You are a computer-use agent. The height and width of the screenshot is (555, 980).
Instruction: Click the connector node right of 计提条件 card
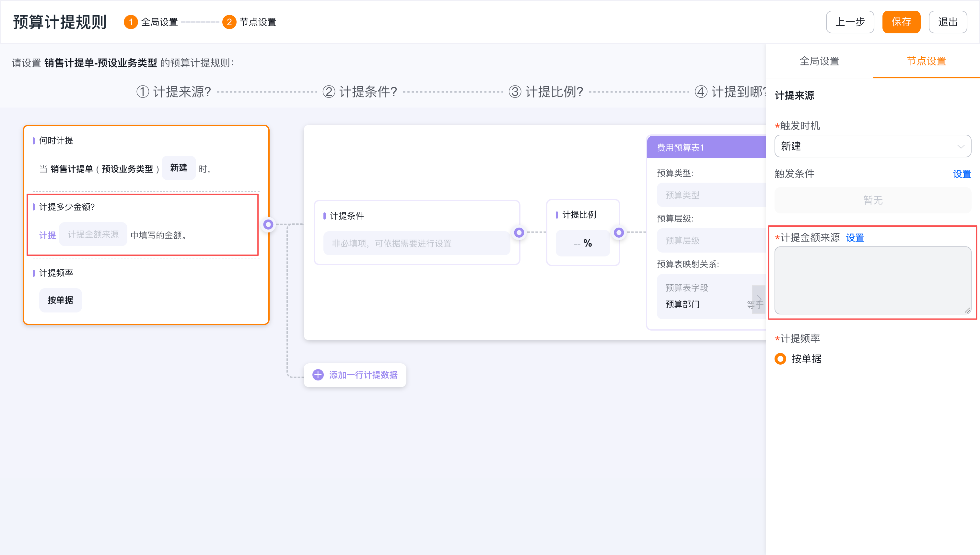pyautogui.click(x=519, y=232)
